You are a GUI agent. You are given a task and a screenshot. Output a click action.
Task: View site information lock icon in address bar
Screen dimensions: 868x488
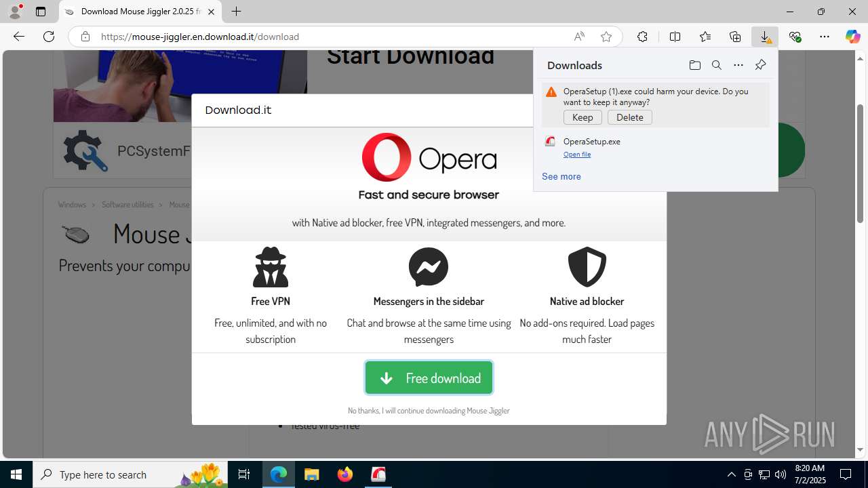85,37
